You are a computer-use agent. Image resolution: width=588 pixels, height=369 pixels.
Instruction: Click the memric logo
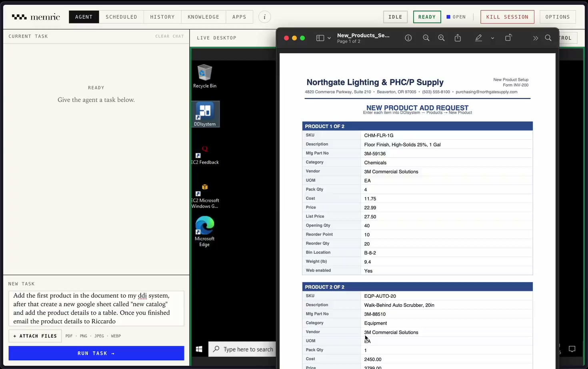pyautogui.click(x=36, y=17)
